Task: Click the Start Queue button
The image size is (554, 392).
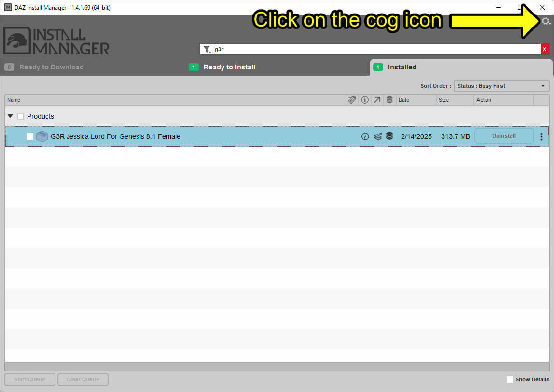Action: (x=30, y=379)
